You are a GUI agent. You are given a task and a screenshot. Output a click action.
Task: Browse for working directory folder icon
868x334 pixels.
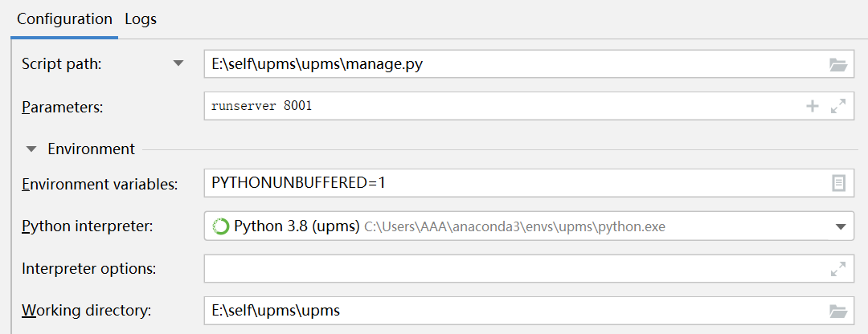coord(838,311)
